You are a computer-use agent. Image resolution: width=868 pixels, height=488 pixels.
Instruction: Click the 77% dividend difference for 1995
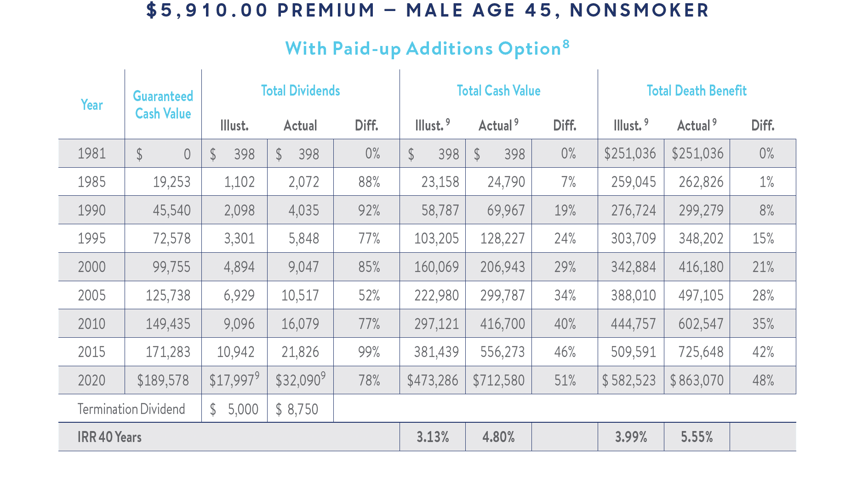coord(369,238)
